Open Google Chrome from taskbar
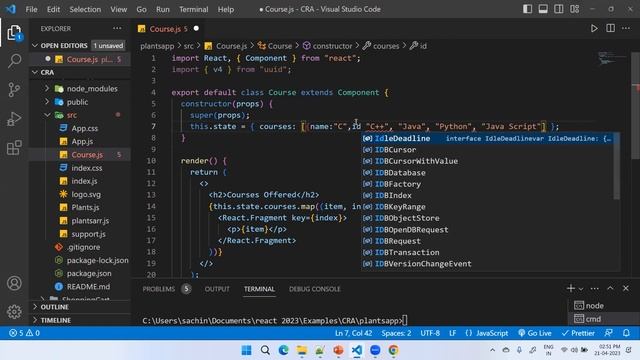 click(393, 350)
